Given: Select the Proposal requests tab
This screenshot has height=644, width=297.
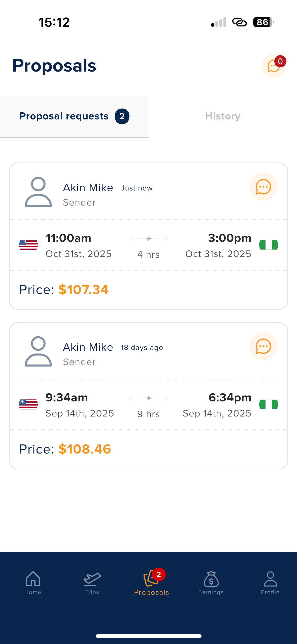Looking at the screenshot, I should [x=64, y=116].
